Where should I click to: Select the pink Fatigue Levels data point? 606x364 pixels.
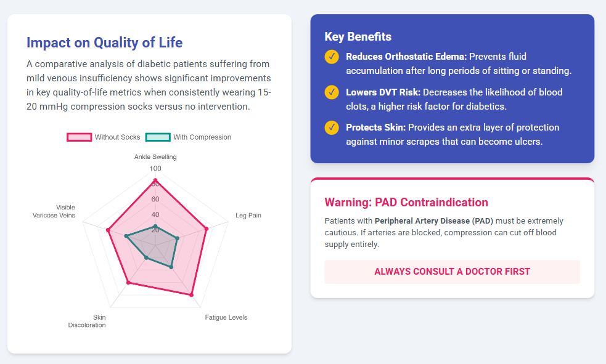pos(192,295)
